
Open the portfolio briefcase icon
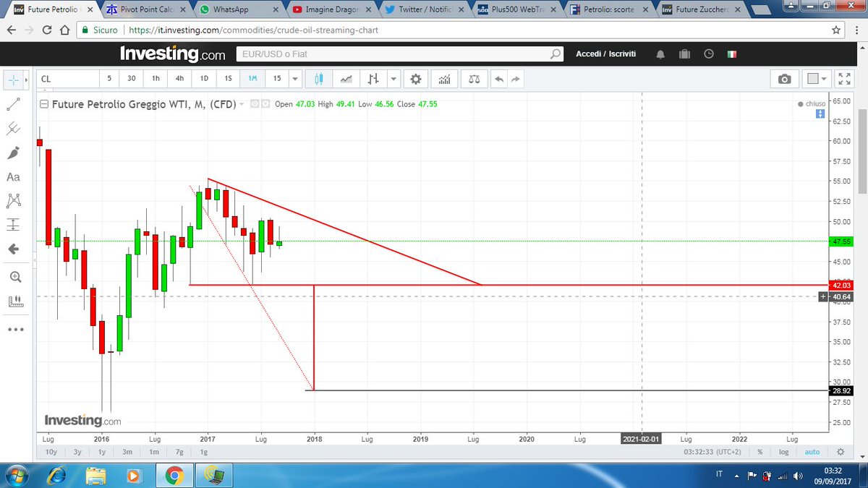684,54
